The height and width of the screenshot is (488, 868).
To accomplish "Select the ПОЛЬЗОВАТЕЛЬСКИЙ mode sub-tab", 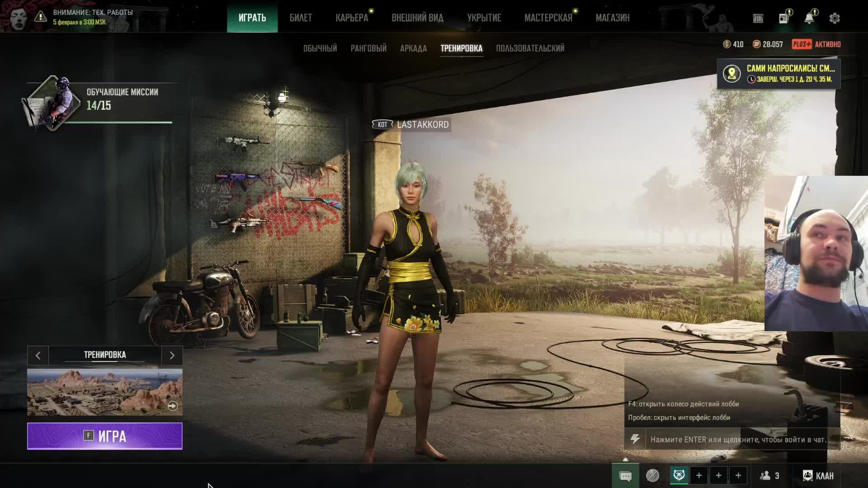I will (530, 48).
